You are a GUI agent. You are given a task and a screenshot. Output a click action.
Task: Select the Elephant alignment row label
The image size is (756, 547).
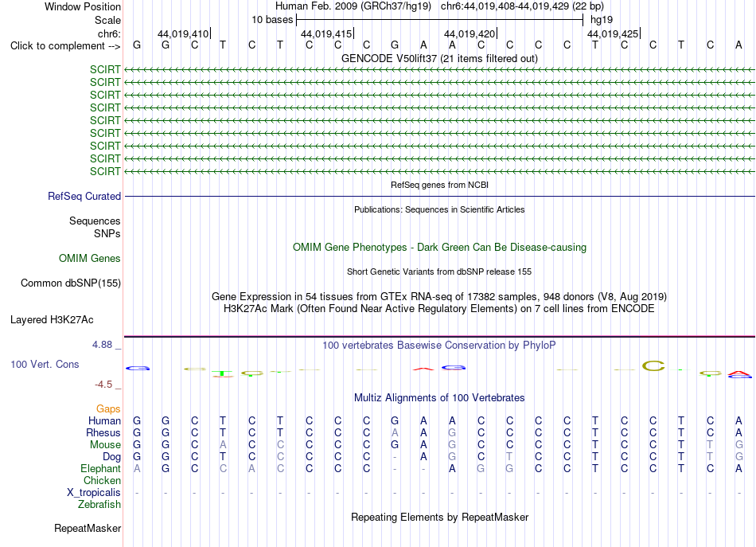point(100,468)
